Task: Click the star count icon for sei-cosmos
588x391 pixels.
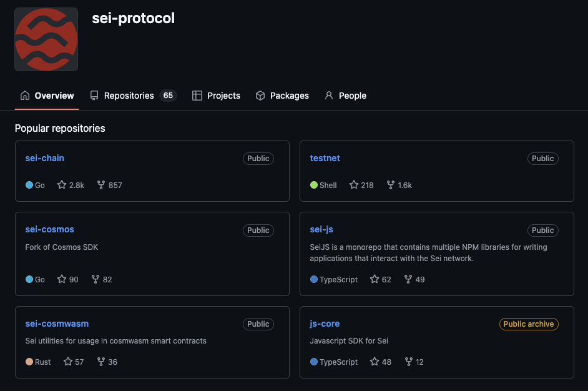Action: [x=62, y=279]
